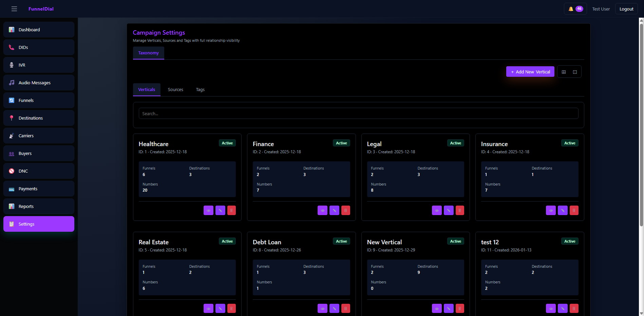Delete the Insurance vertical

click(x=574, y=211)
